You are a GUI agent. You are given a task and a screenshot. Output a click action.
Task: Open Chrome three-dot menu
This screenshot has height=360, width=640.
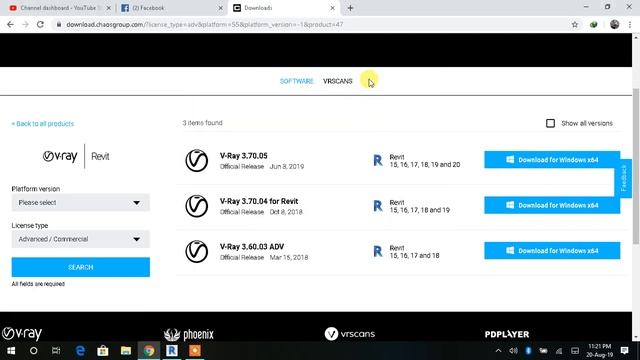630,24
